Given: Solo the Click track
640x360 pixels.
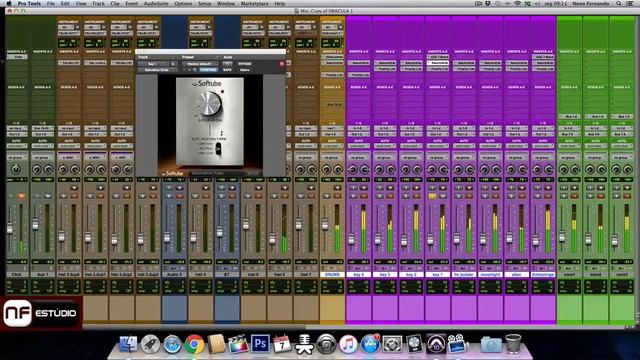Looking at the screenshot, I should 11,196.
